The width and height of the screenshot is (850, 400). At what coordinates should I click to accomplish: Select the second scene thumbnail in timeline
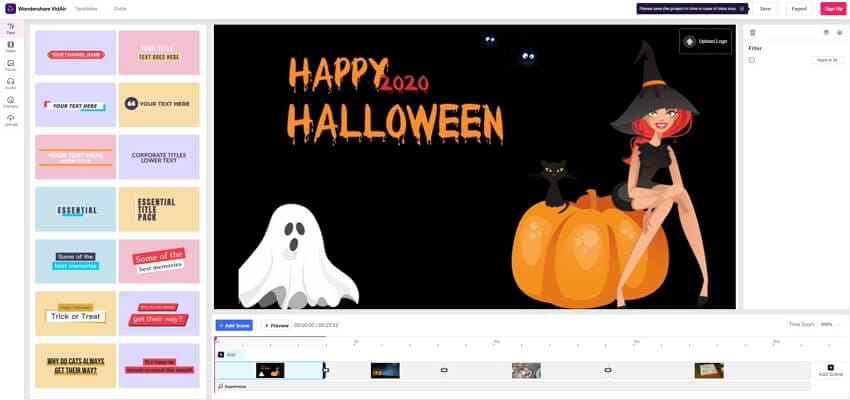coord(385,370)
